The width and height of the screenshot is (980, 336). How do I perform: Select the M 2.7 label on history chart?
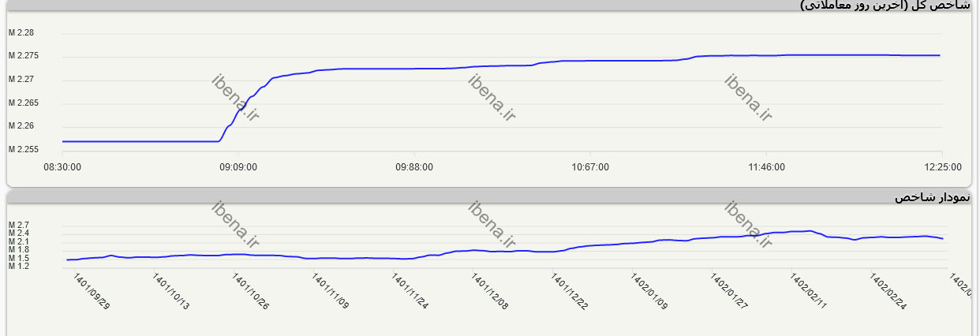pos(19,226)
